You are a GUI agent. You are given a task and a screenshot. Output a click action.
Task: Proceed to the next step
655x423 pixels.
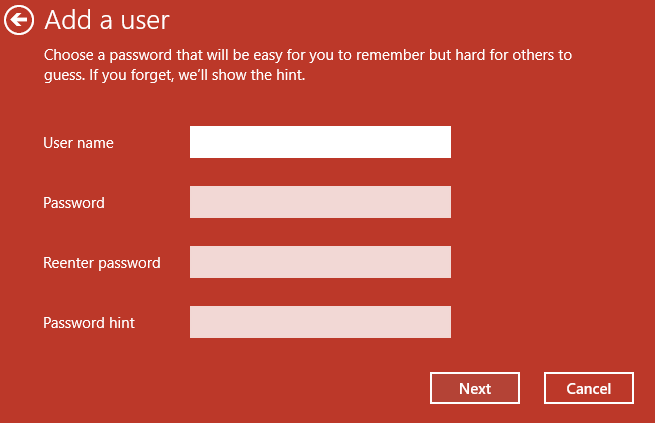[475, 388]
